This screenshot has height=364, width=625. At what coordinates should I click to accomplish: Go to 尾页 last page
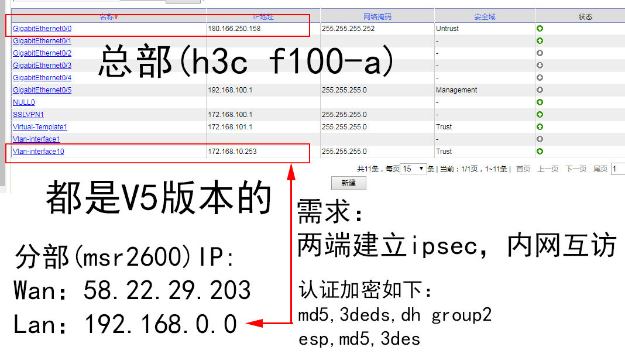pyautogui.click(x=600, y=169)
